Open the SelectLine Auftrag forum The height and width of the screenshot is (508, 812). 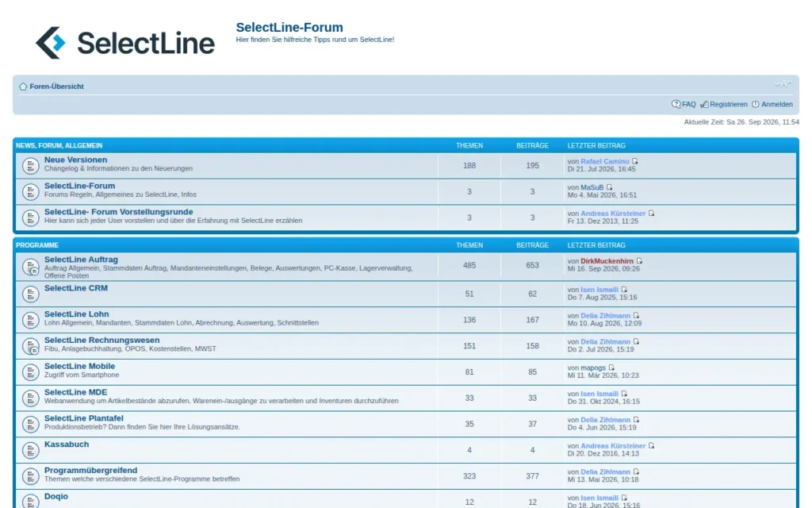pos(81,260)
